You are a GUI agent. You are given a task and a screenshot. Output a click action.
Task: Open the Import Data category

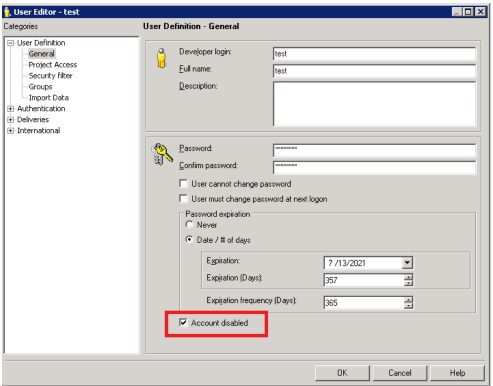49,98
